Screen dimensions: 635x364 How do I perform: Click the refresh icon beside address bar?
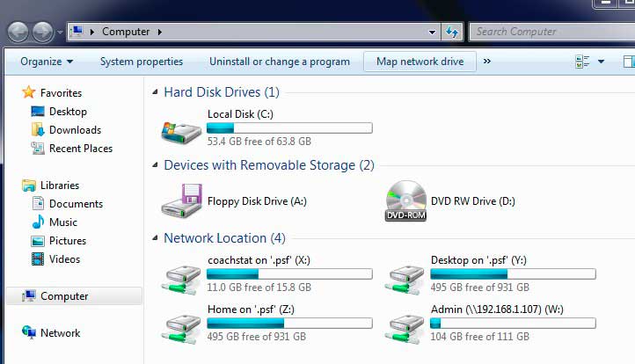452,32
